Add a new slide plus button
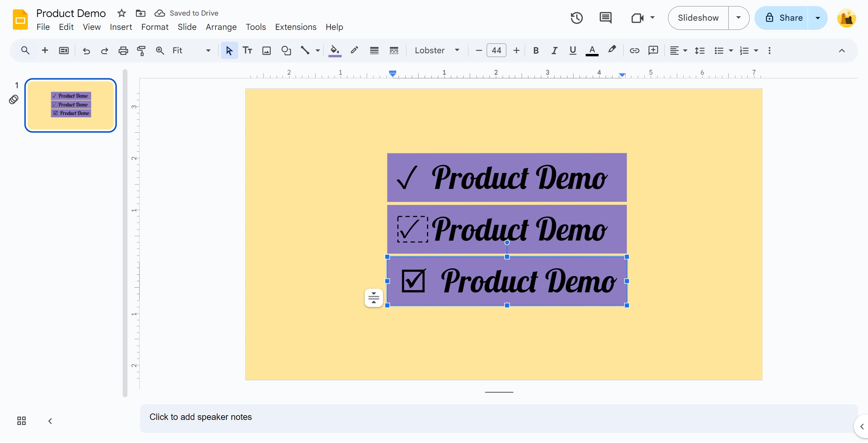 [45, 51]
